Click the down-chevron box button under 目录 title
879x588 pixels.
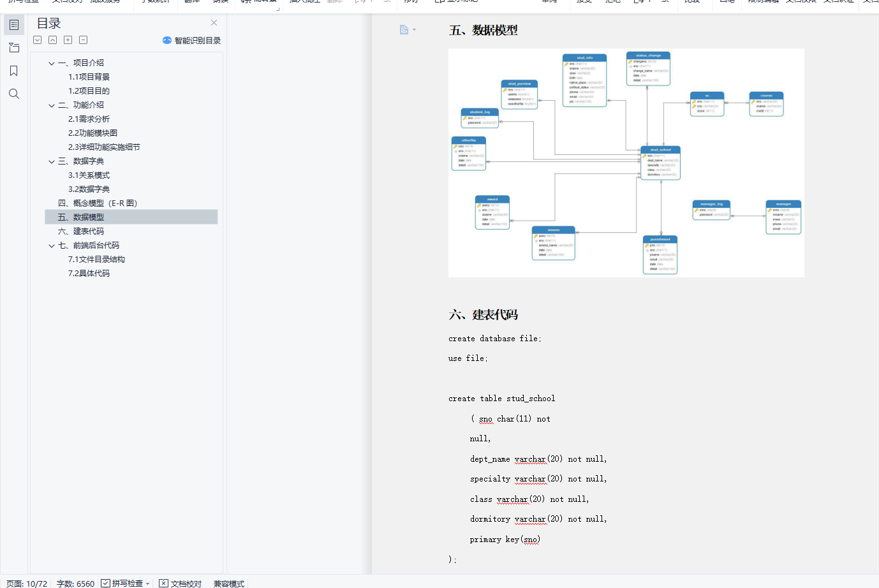[x=38, y=40]
